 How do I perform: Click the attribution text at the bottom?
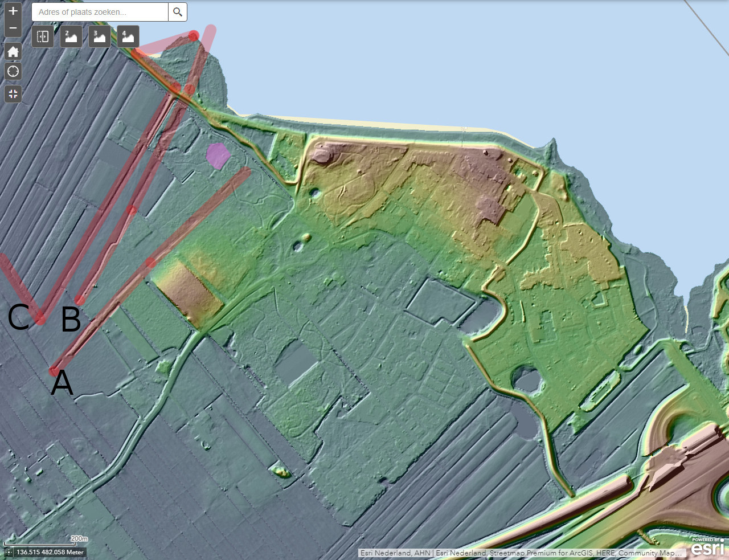(x=521, y=553)
